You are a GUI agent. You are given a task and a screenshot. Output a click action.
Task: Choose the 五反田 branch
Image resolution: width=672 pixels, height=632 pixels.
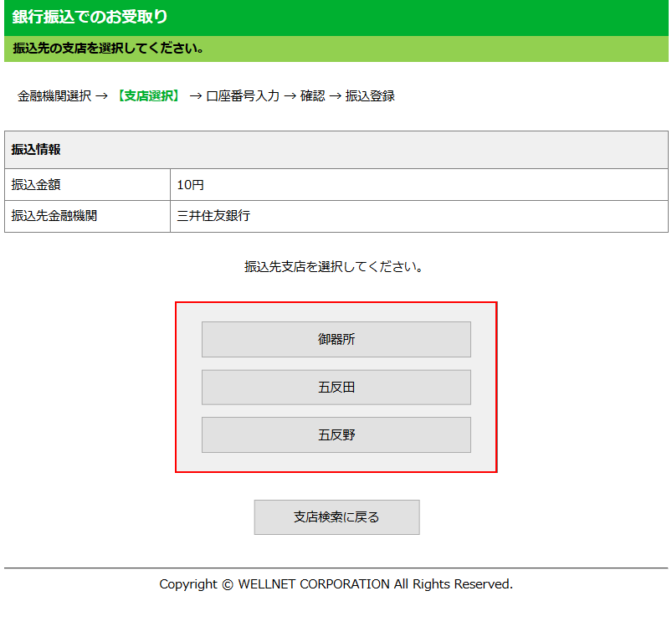pyautogui.click(x=336, y=388)
